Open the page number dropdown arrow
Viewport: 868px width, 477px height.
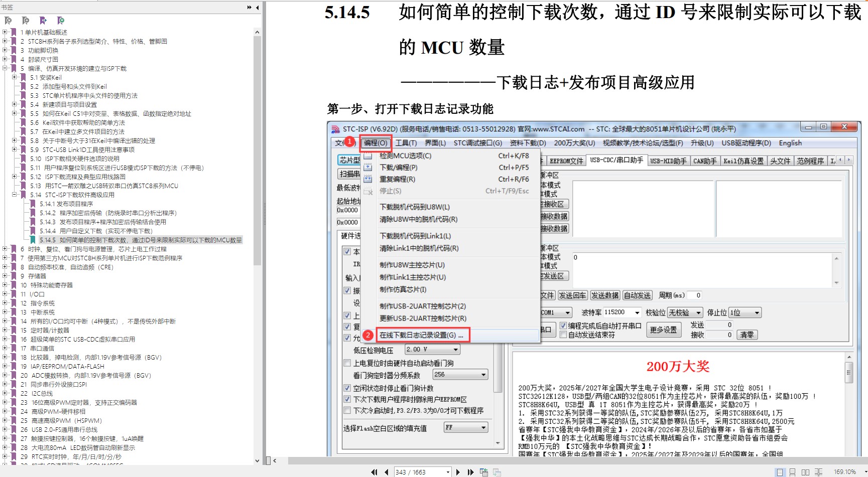coord(448,472)
